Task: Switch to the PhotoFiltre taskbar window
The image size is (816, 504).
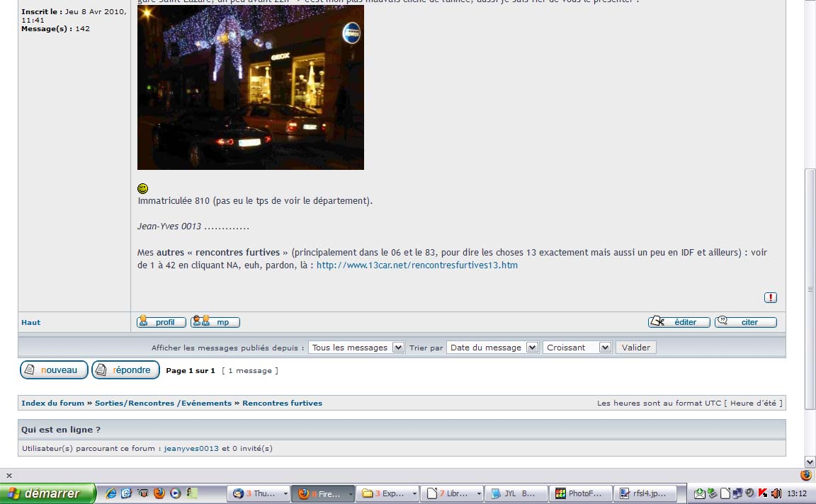Action: click(x=581, y=493)
